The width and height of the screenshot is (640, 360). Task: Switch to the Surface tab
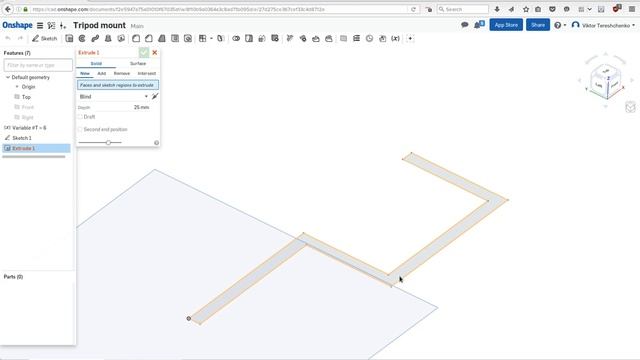[138, 63]
